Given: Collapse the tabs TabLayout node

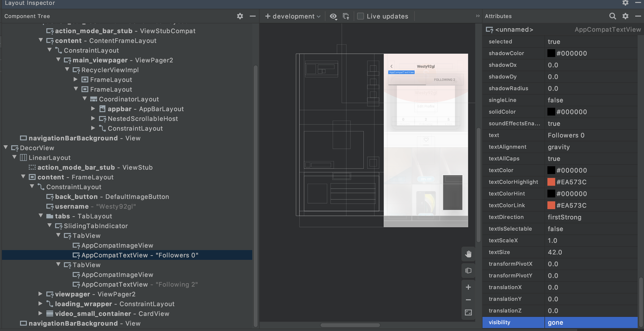Looking at the screenshot, I should [x=41, y=215].
